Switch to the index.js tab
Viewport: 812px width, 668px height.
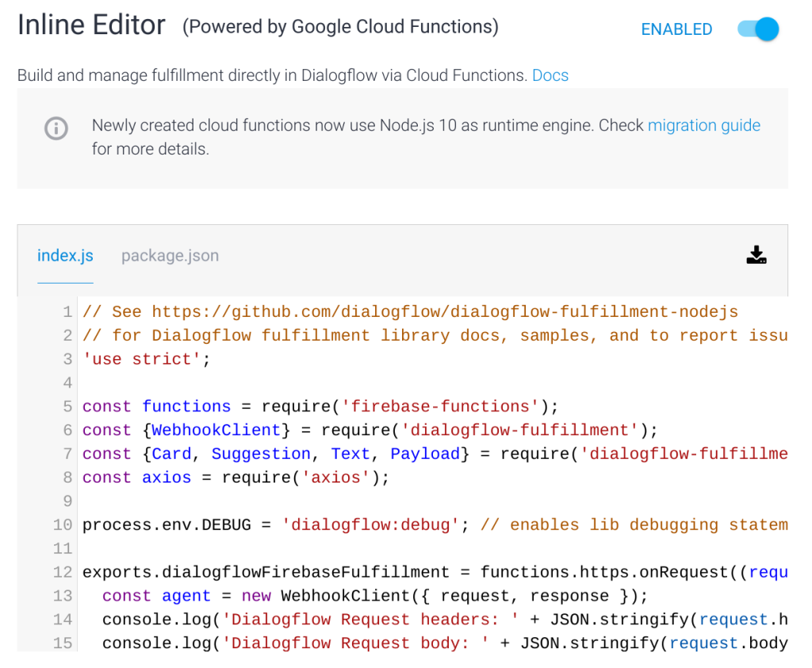[65, 256]
